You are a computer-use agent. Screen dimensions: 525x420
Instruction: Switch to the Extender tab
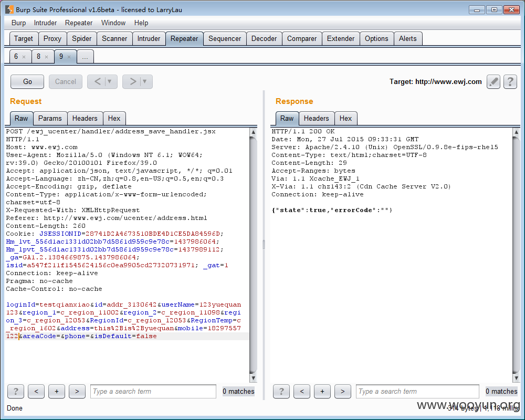(x=341, y=38)
